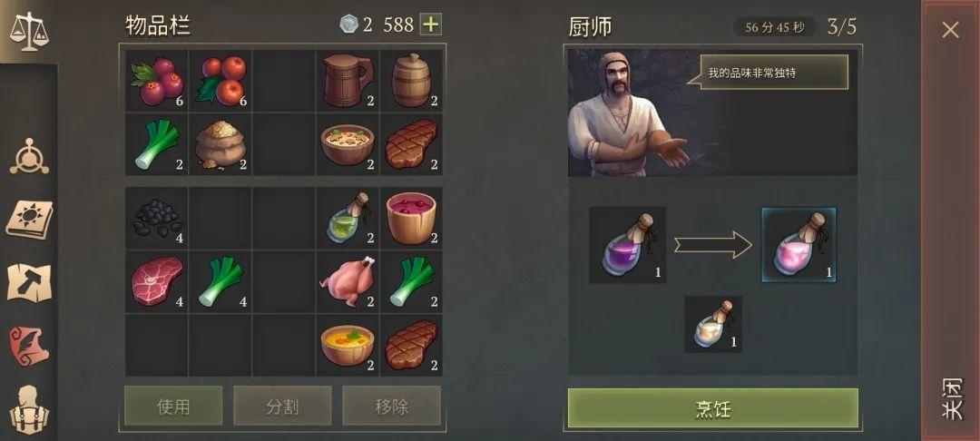The width and height of the screenshot is (980, 441).
Task: Select the purple potion ingredient slot
Action: pyautogui.click(x=628, y=245)
